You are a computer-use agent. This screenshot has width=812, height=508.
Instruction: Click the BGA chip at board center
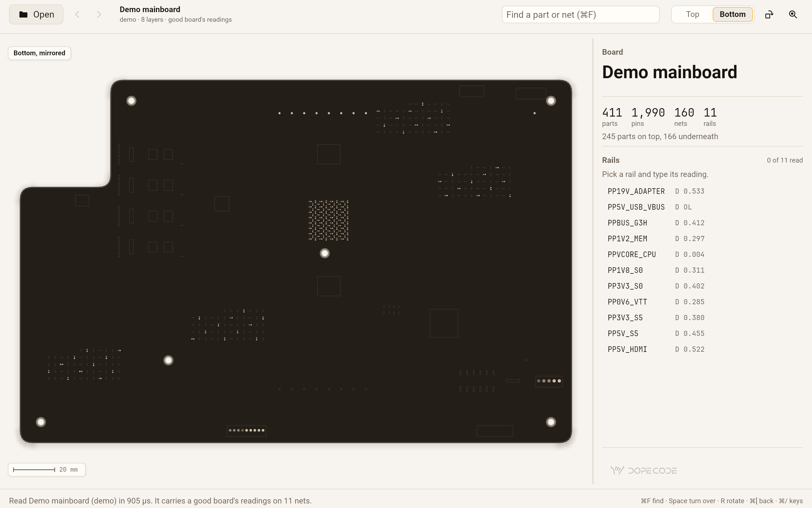pos(328,220)
